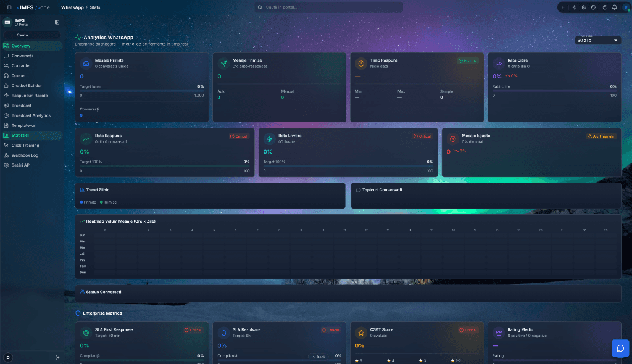Open Chatbot Builder in the sidebar
Image resolution: width=632 pixels, height=364 pixels.
point(32,86)
